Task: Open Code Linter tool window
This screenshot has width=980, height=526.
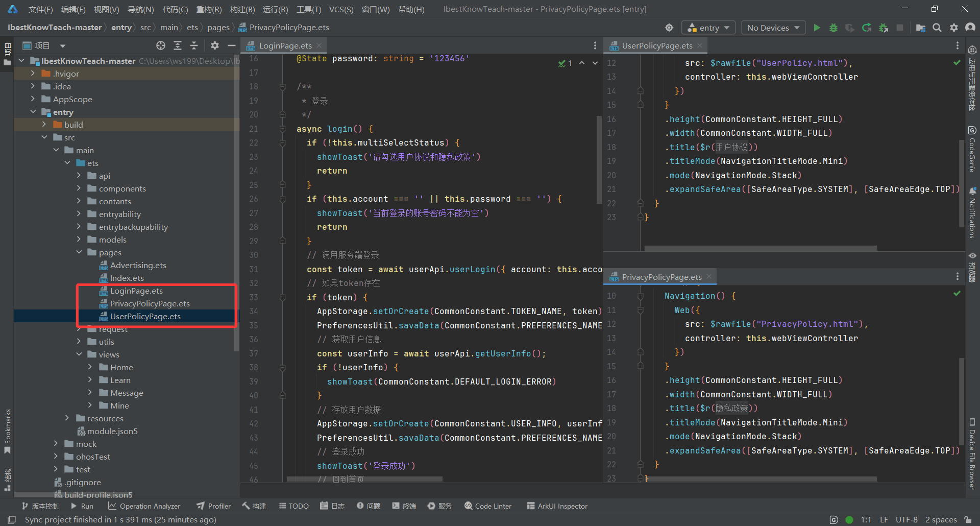Action: pos(488,506)
